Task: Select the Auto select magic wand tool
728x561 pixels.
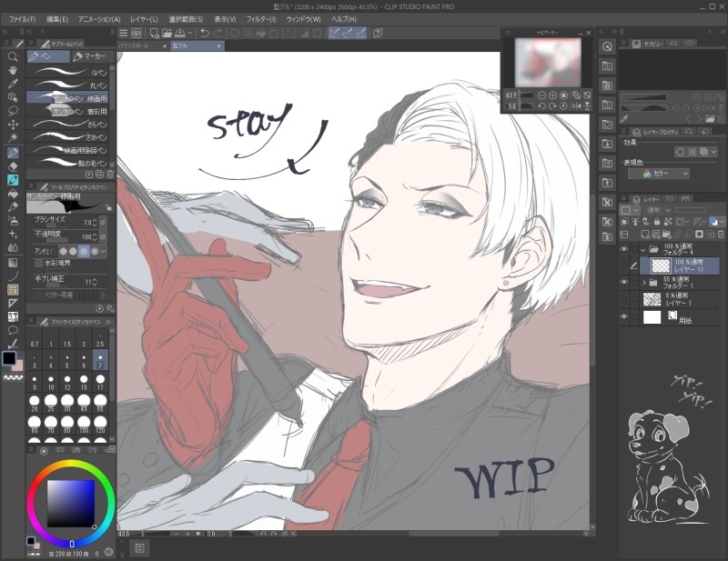Action: (13, 137)
